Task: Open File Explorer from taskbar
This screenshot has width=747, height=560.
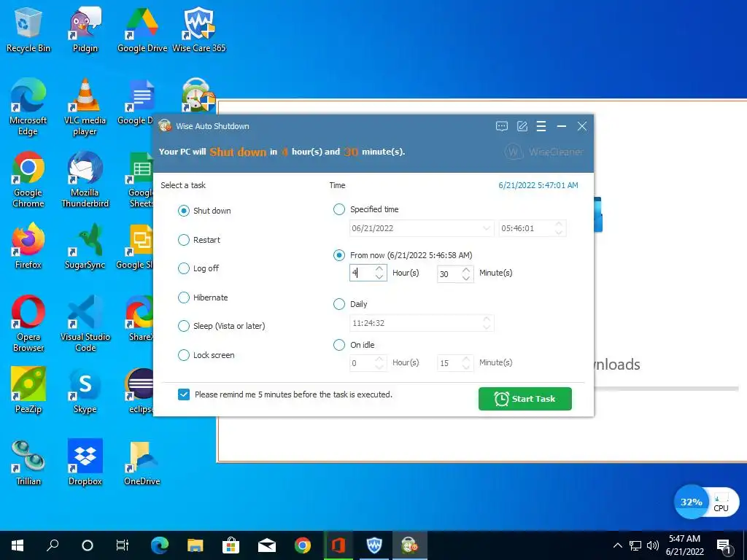Action: click(x=195, y=545)
